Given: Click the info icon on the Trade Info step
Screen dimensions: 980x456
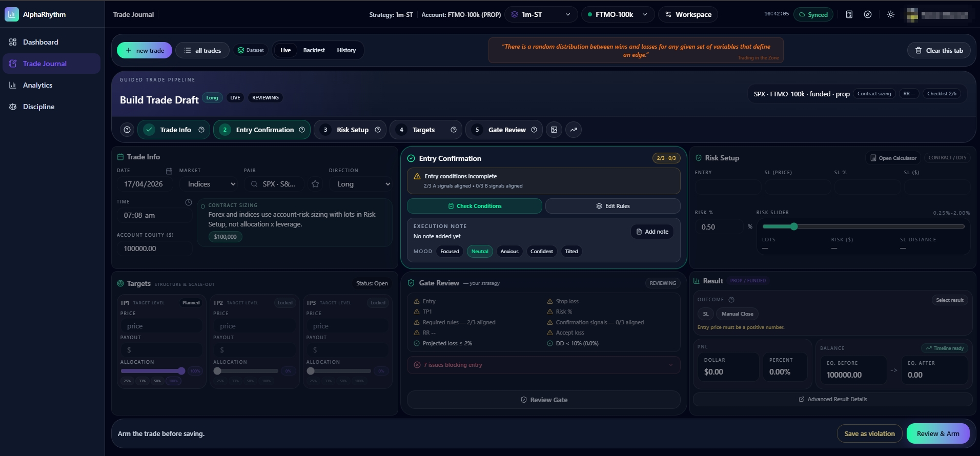Looking at the screenshot, I should tap(201, 130).
